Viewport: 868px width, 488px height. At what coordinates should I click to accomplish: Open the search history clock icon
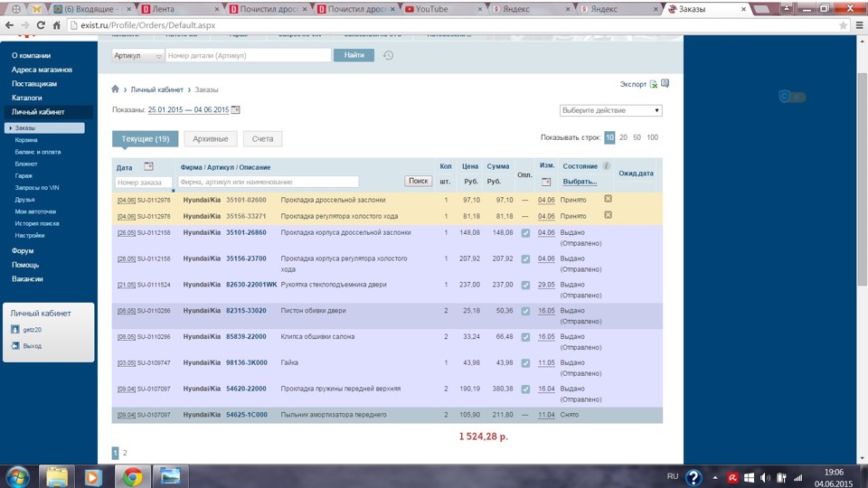tap(388, 55)
